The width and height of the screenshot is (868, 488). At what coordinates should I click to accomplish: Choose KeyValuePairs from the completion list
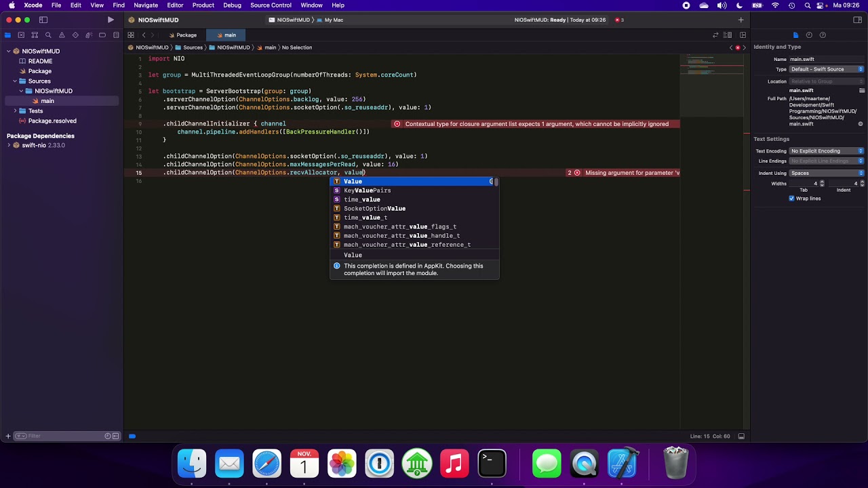414,190
